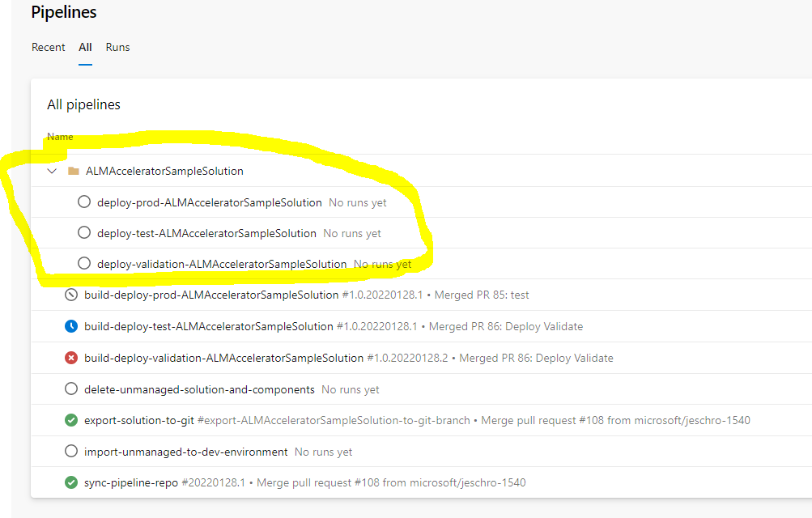Click the status circle beside deploy-validation-ALMAcceleratorSampleSolution
This screenshot has height=518, width=812.
coord(84,263)
